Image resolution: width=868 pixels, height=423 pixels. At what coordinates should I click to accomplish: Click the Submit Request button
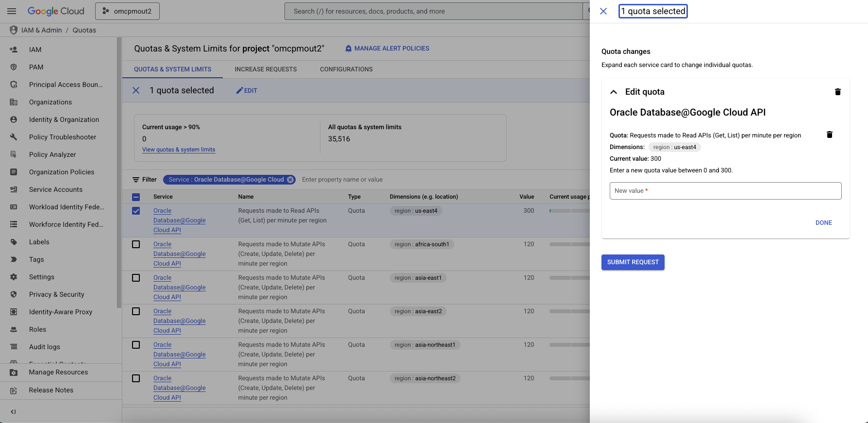(x=633, y=262)
